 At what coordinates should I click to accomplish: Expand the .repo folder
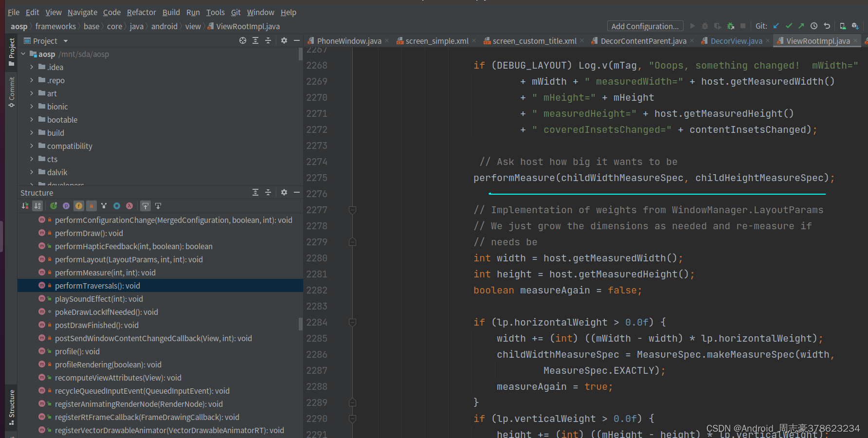pyautogui.click(x=32, y=80)
